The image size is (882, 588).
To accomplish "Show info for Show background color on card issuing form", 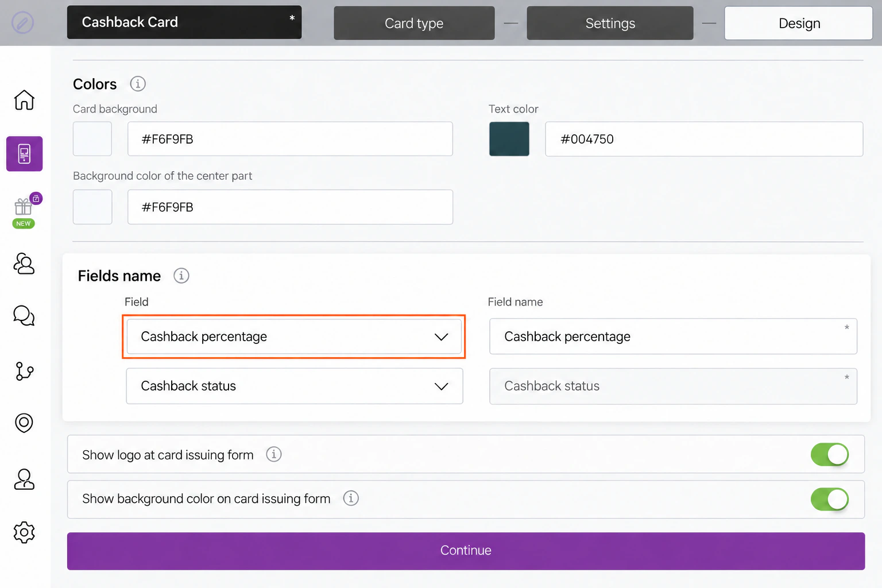I will click(x=351, y=498).
